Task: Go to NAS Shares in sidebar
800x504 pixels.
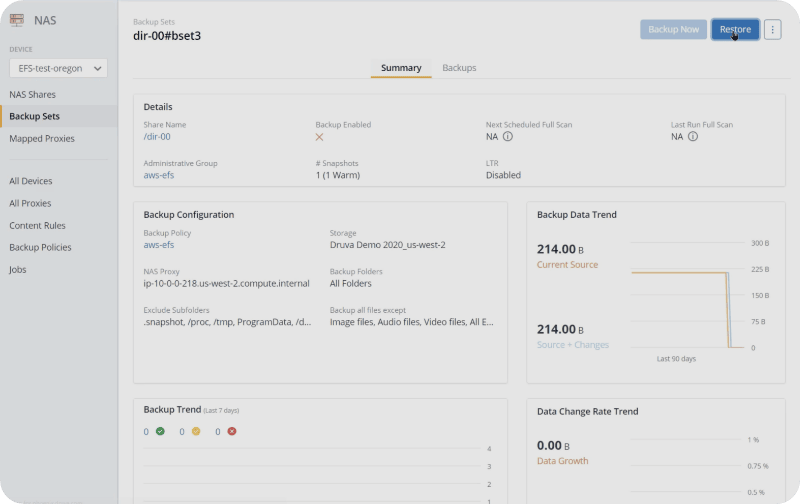Action: 32,94
